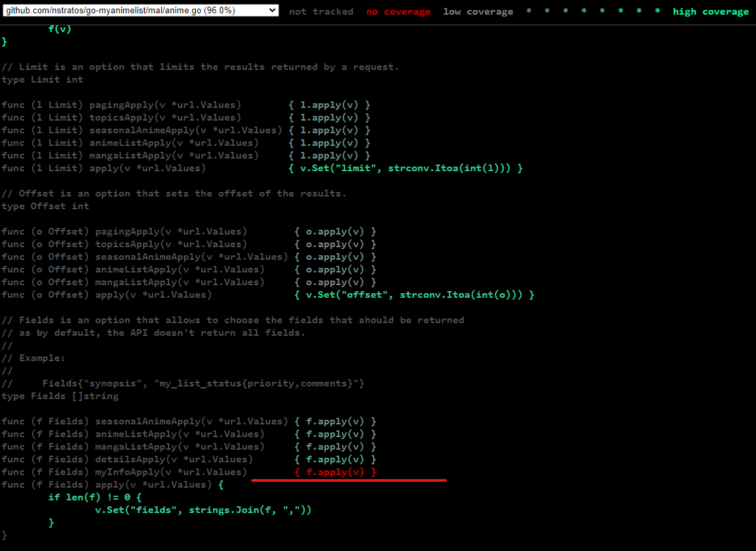
Task: Click the 'f(v)' line at top of the code
Action: [x=60, y=29]
